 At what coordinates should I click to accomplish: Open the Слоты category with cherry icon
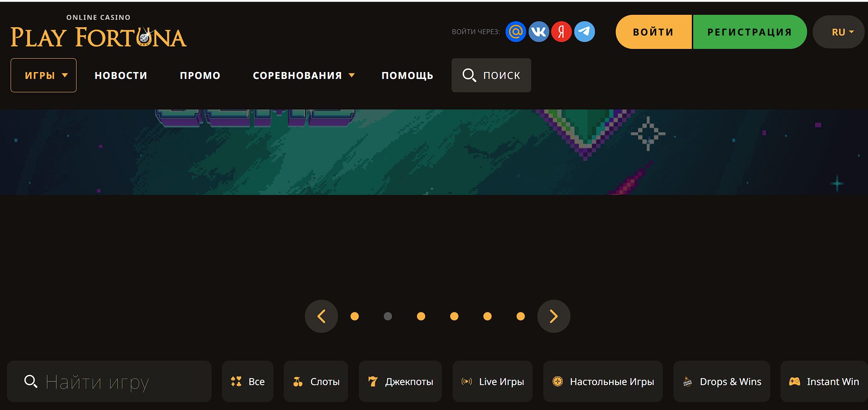[316, 381]
